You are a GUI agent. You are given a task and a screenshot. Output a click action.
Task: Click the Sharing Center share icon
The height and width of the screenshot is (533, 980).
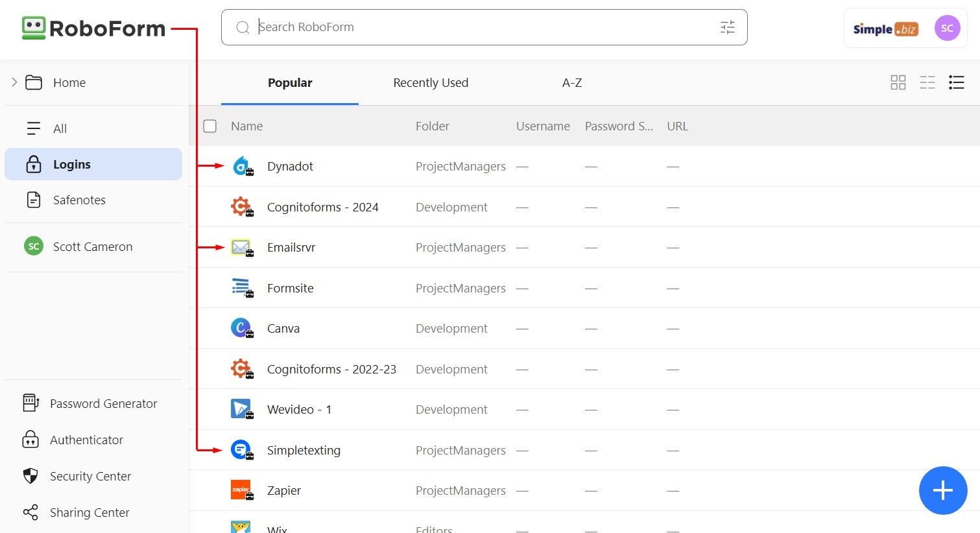click(x=30, y=512)
